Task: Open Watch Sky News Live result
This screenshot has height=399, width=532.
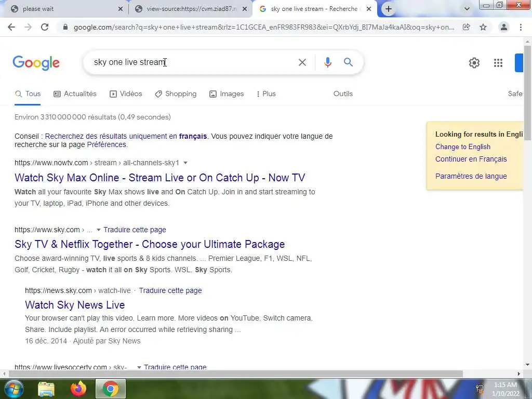Action: coord(75,305)
